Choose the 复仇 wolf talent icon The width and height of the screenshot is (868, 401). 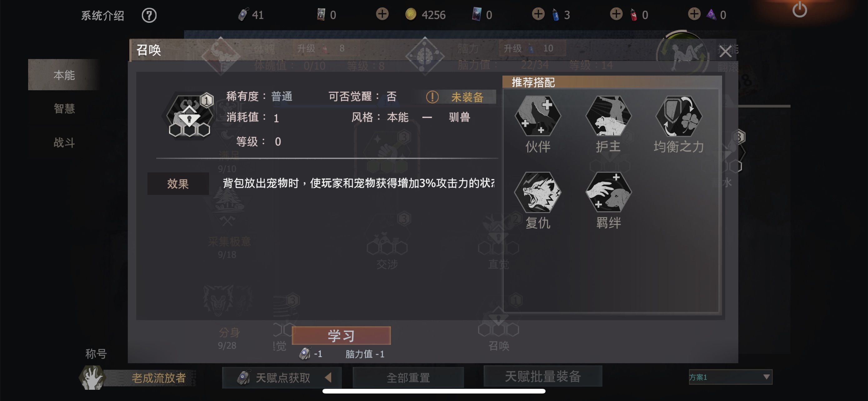537,192
